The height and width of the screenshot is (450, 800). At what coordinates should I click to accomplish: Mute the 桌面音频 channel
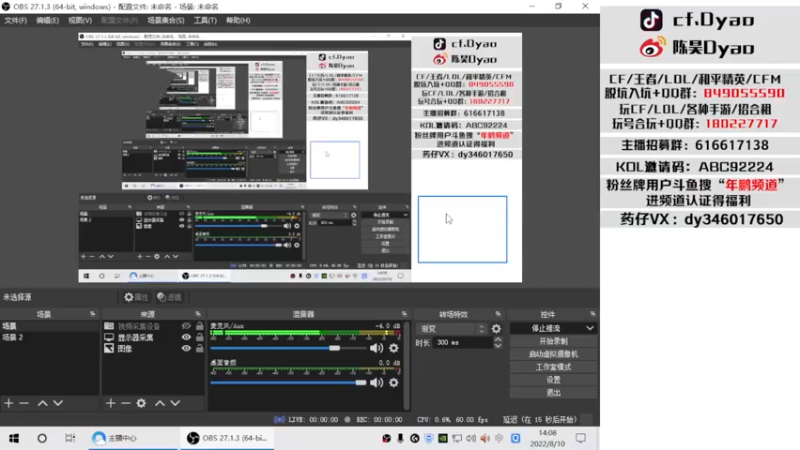[x=377, y=383]
